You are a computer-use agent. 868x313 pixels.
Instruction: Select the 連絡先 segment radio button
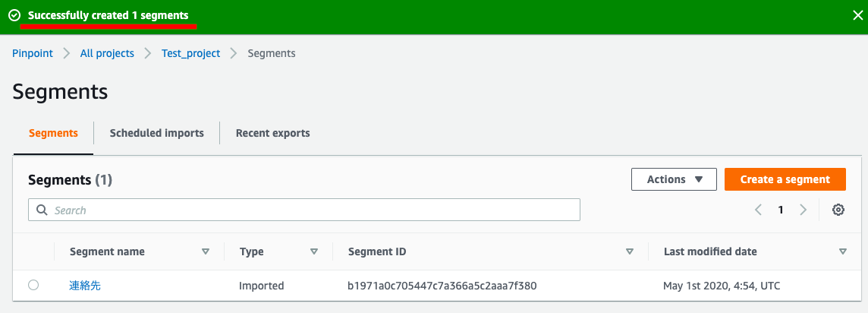click(x=33, y=285)
